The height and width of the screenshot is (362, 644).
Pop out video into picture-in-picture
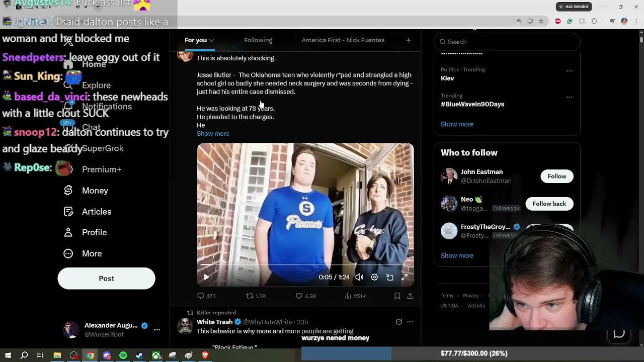(x=389, y=277)
